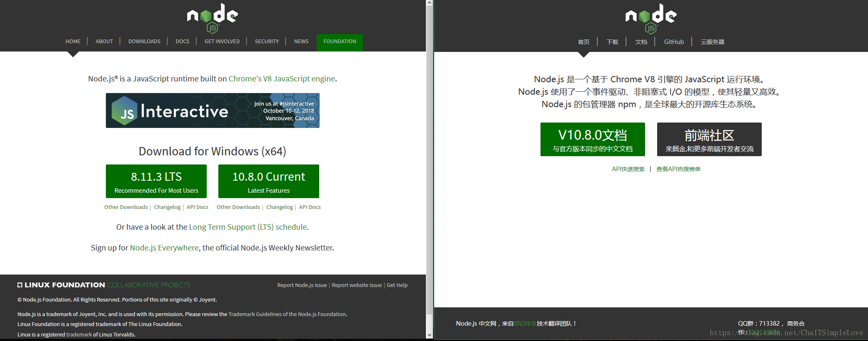Open 云服务器 in Chinese nav
Viewport: 868px width, 341px height.
(x=712, y=42)
